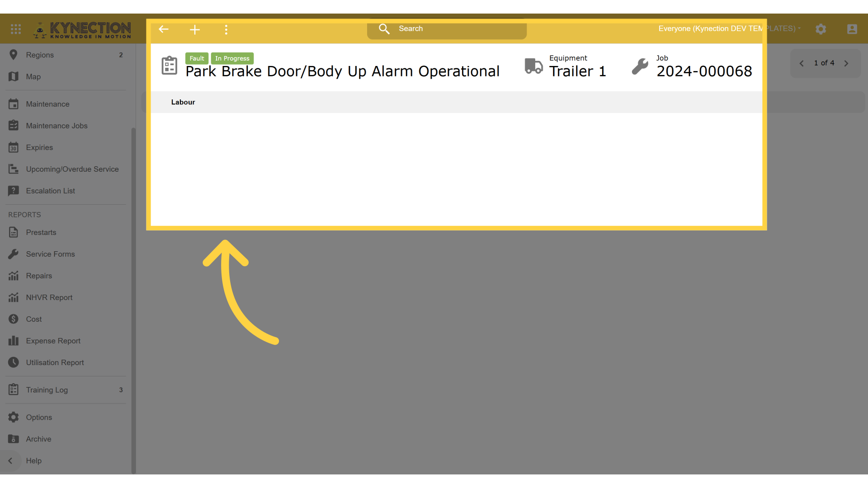Screen dimensions: 868x488
Task: Click the Kynection logo
Action: point(82,30)
